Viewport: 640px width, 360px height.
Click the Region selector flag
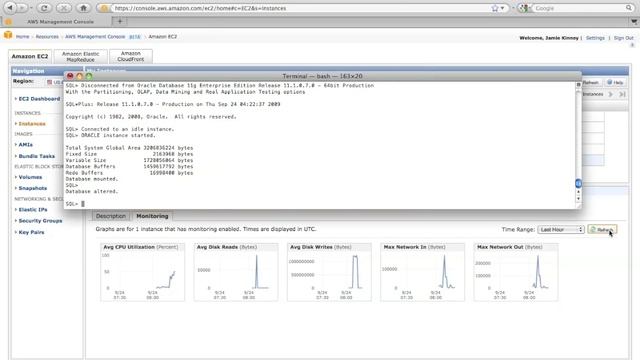[x=49, y=82]
